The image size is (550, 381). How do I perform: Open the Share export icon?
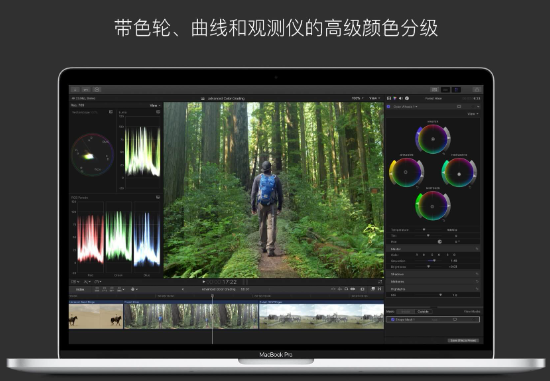[476, 90]
